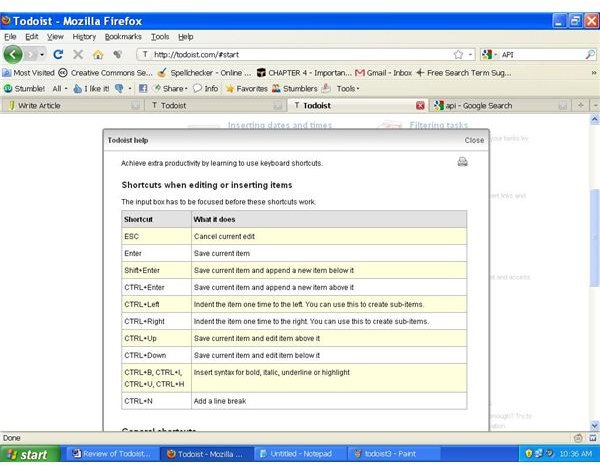Select the Shift+Enter shortcut cell
This screenshot has width=600, height=466.
pyautogui.click(x=157, y=270)
